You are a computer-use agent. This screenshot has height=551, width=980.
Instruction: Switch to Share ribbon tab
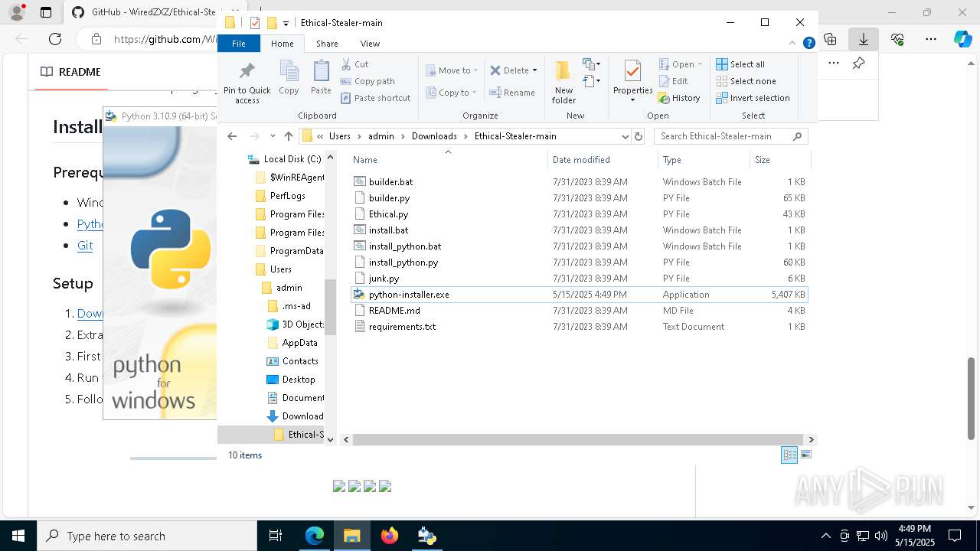(327, 44)
